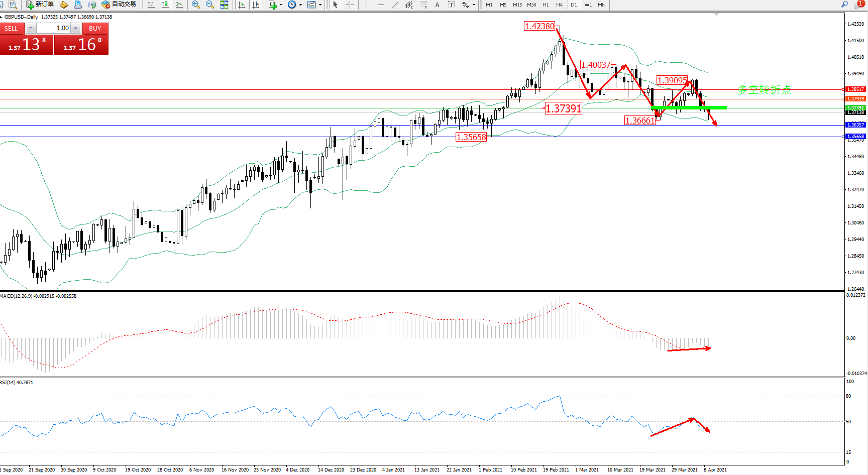Select the Fibonacci retracement tool

coord(423,5)
